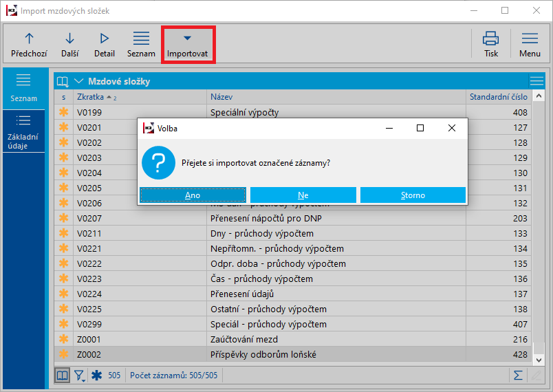
Task: Click the Speciál - průchody výpočtem cell
Action: point(336,324)
